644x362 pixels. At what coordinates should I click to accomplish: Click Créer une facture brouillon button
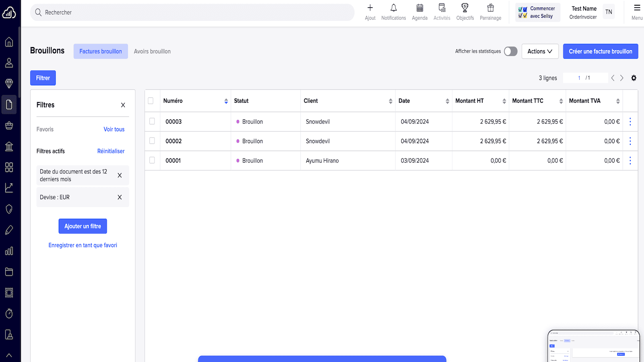[600, 51]
